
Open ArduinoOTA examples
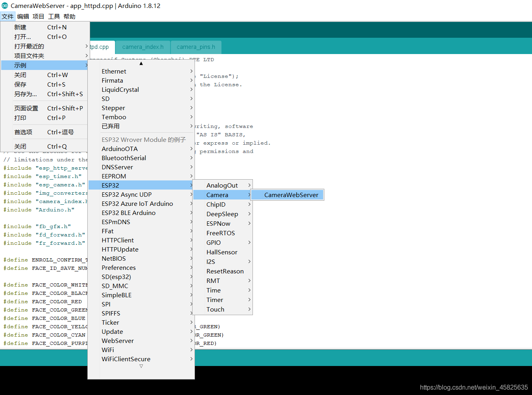click(x=141, y=149)
